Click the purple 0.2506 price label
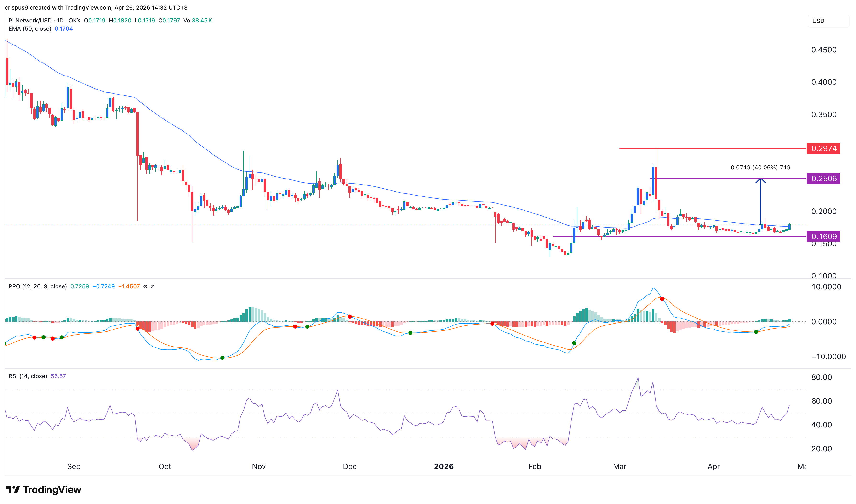This screenshot has height=504, width=856. tap(823, 179)
